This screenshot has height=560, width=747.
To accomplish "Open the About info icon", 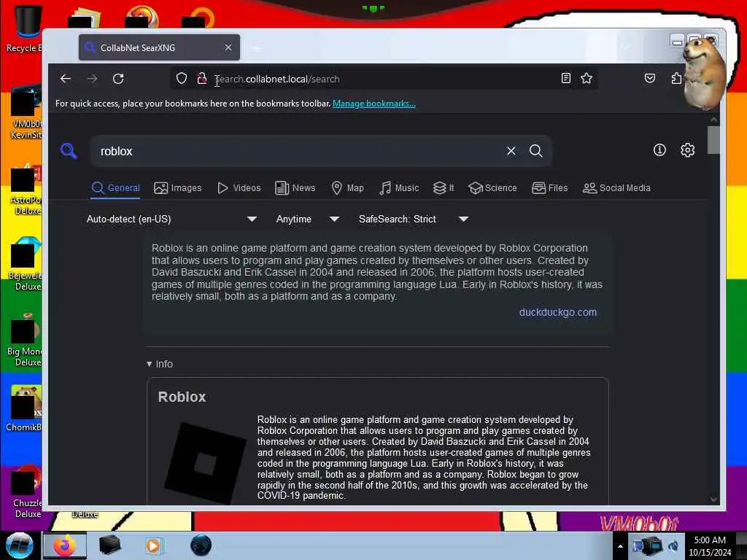I will click(659, 150).
